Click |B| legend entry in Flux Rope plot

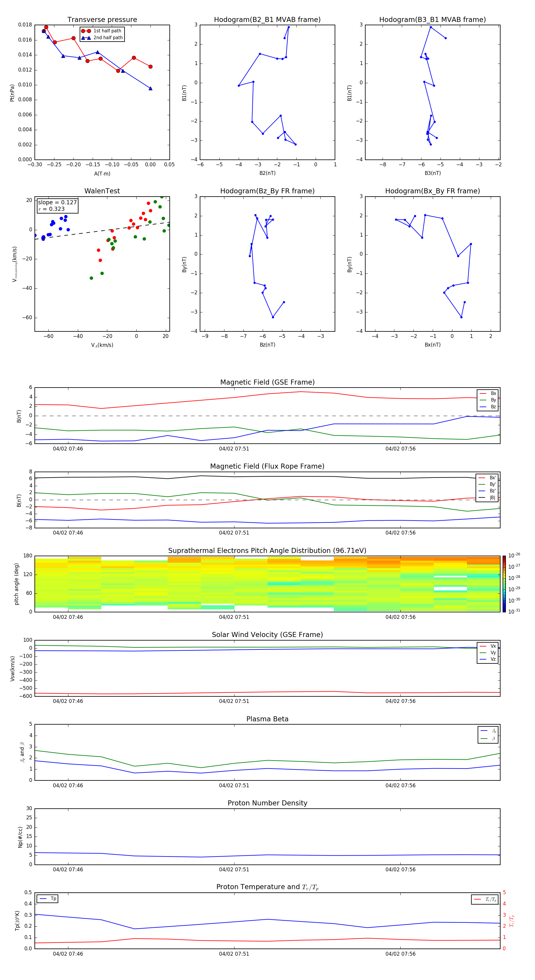tap(487, 498)
